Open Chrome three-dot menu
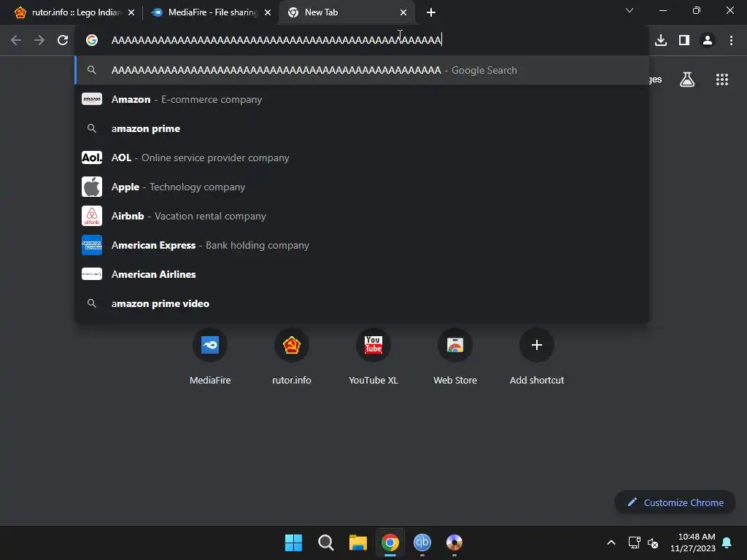Image resolution: width=747 pixels, height=560 pixels. point(731,40)
